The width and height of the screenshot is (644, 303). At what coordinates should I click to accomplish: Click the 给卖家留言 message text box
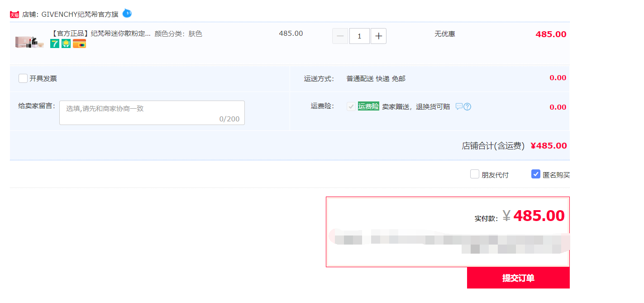click(152, 113)
